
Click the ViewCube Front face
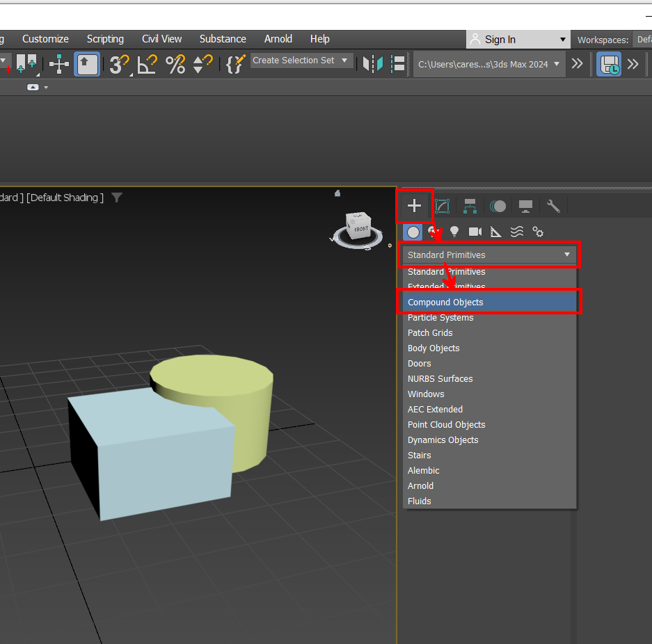360,228
